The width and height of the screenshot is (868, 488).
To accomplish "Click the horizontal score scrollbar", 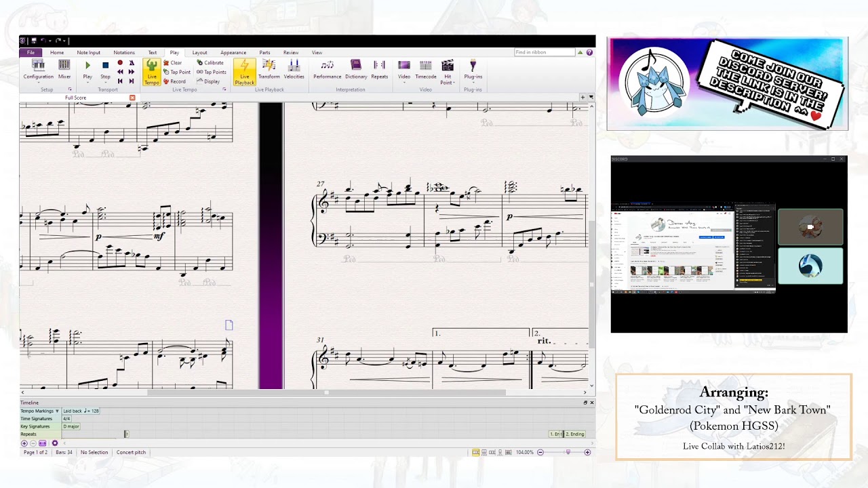I will 326,392.
